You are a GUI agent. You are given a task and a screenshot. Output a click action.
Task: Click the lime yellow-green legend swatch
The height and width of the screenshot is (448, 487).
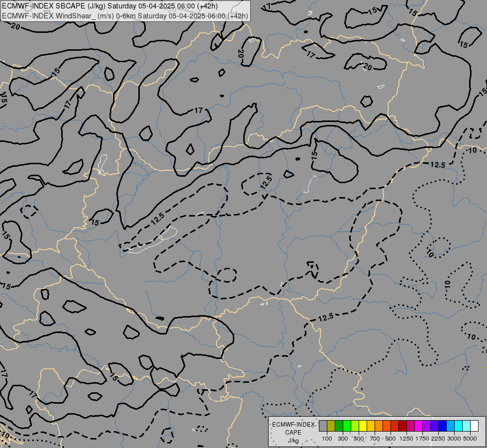point(355,426)
